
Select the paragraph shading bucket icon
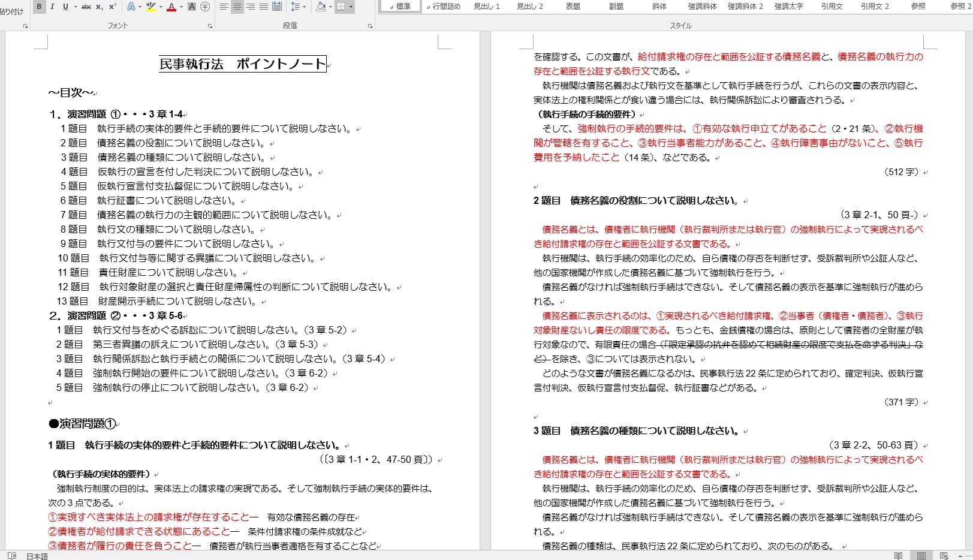click(x=320, y=7)
